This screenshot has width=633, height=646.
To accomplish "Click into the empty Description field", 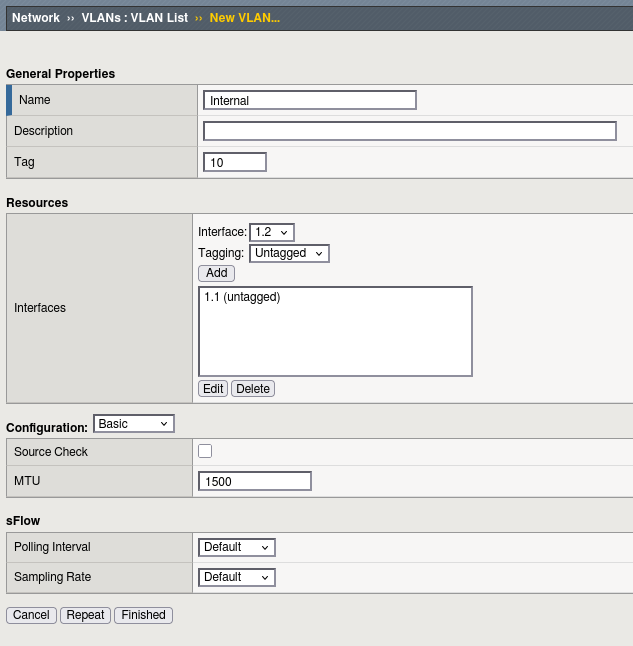I will (x=410, y=131).
